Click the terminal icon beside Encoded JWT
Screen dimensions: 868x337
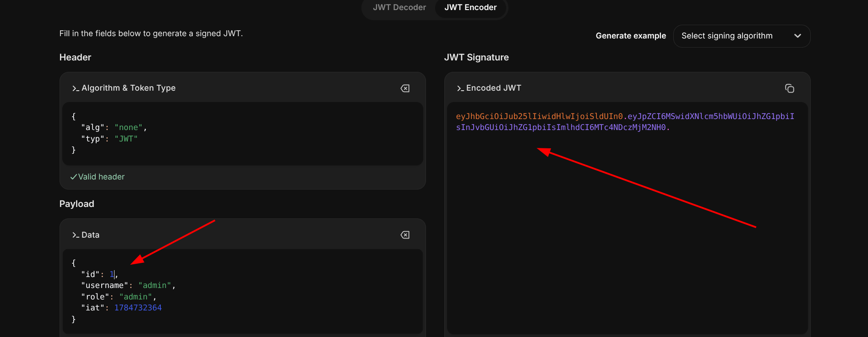[x=460, y=88]
